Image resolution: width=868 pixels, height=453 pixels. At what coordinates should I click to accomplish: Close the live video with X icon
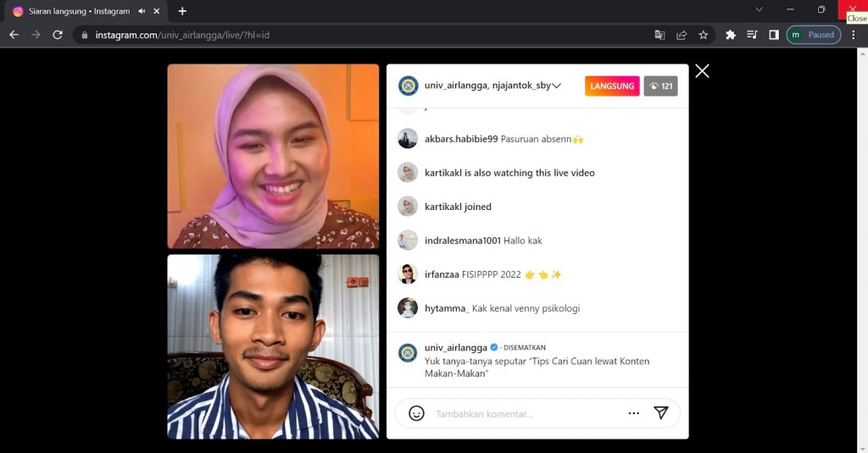tap(702, 71)
